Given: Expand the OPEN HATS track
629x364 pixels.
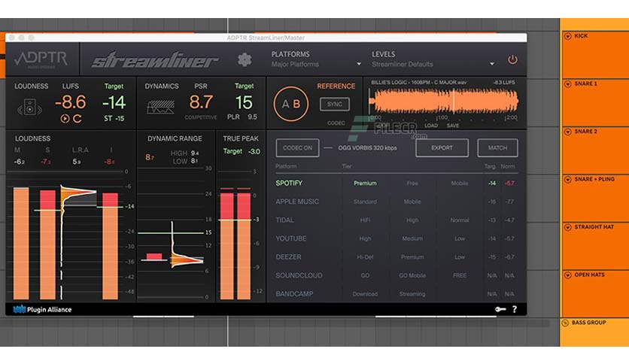Looking at the screenshot, I should pos(567,275).
